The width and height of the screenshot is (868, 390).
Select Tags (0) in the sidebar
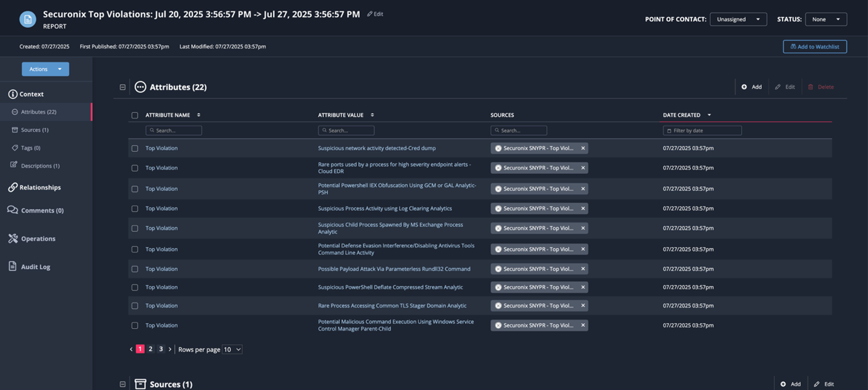point(30,148)
